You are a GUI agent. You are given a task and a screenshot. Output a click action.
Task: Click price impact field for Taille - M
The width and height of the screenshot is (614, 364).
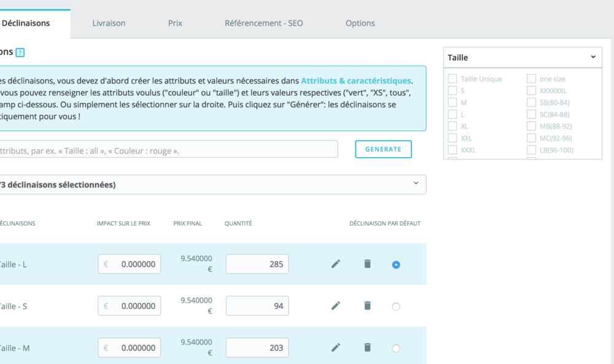point(129,347)
